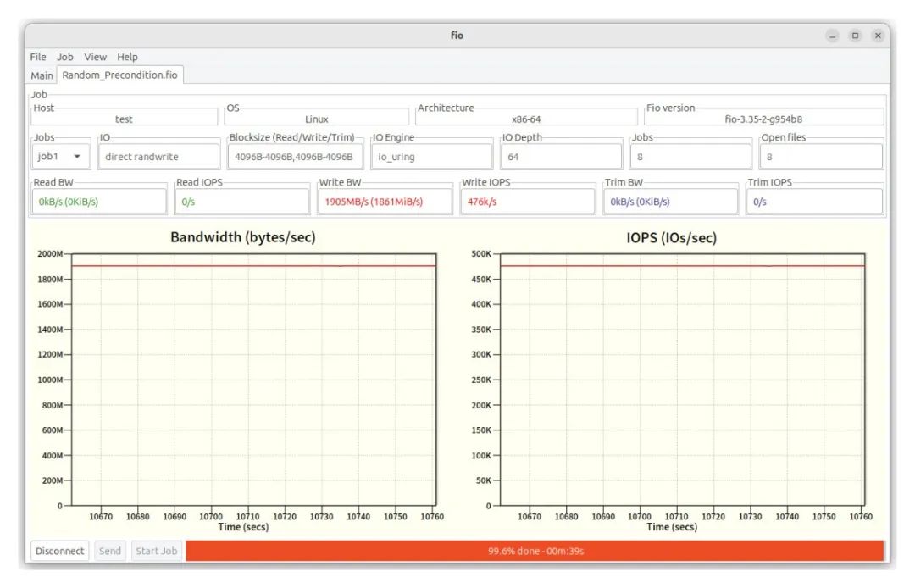Click the Blocksize field value
The width and height of the screenshot is (915, 588).
point(295,157)
